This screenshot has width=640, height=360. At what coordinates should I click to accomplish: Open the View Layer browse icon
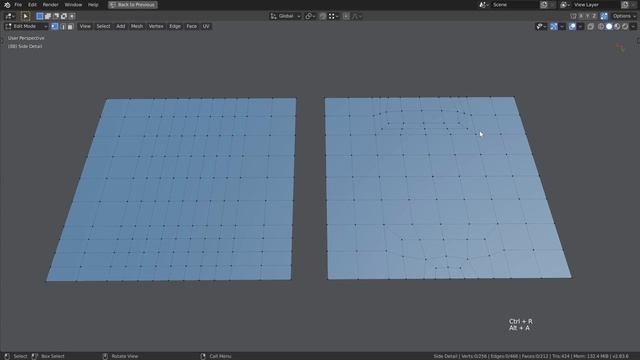[565, 5]
